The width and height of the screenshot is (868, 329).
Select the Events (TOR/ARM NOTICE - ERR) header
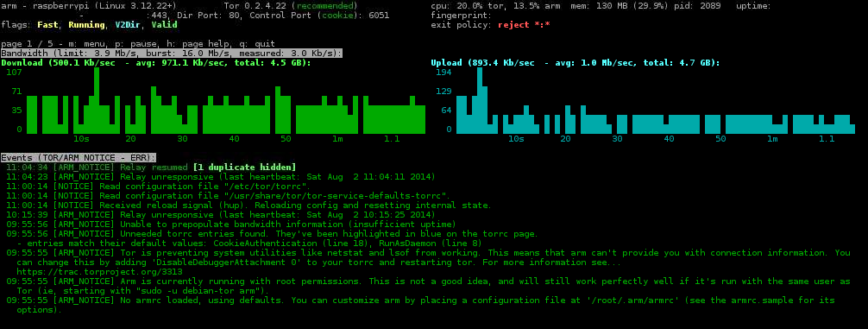[79, 157]
